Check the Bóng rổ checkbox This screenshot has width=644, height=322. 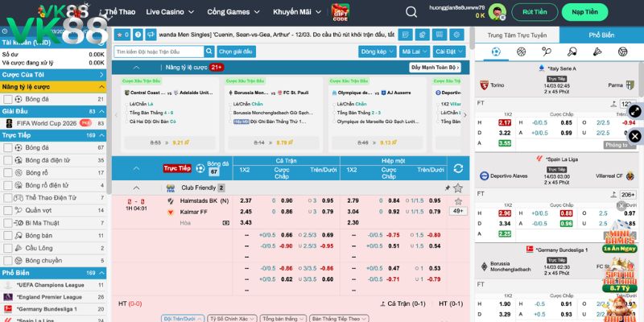point(8,173)
